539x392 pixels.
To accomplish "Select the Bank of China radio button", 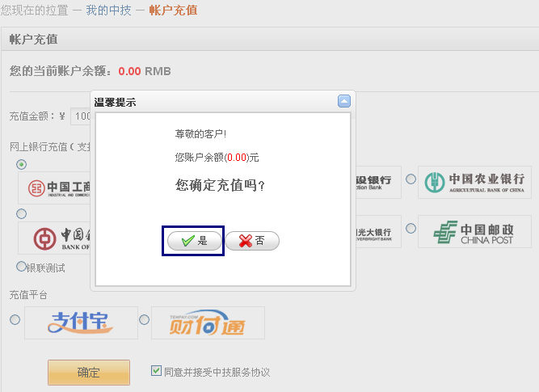I will [21, 213].
